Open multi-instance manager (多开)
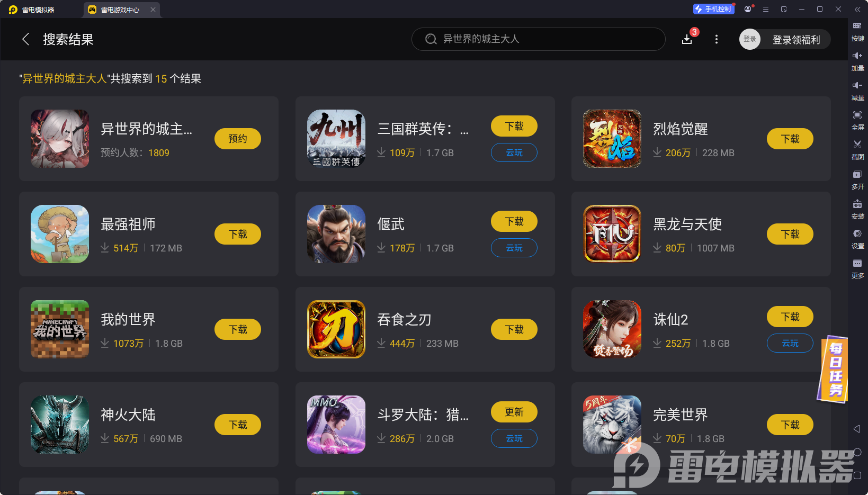This screenshot has width=868, height=495. click(857, 179)
